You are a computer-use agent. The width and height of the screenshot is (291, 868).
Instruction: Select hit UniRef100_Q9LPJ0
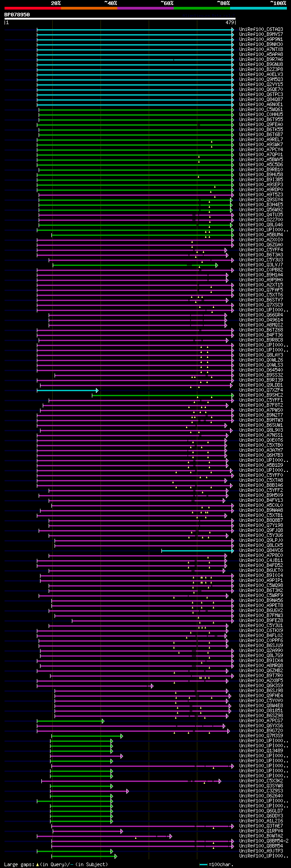click(x=261, y=541)
